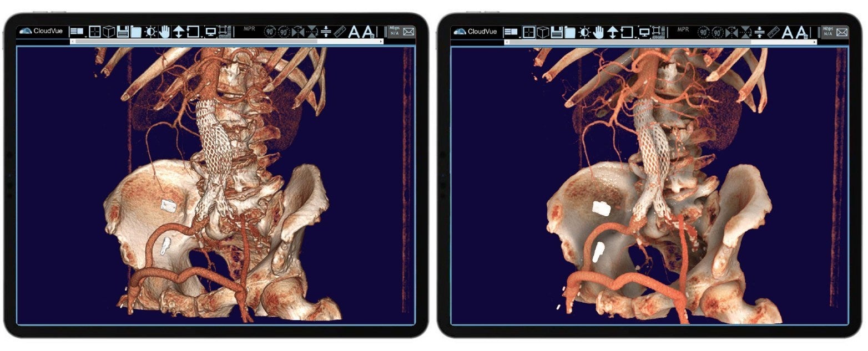Click scrollbar right arrow on left tablet

point(381,42)
